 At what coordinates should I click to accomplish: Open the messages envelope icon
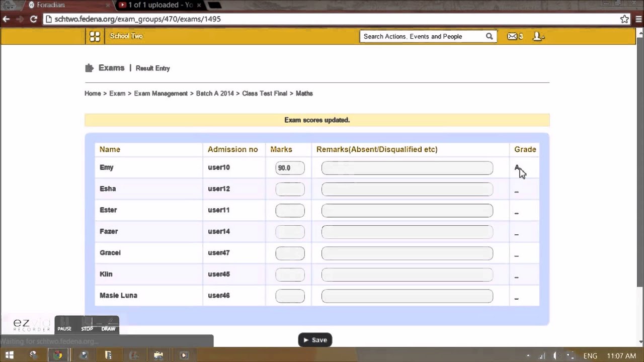(x=512, y=36)
